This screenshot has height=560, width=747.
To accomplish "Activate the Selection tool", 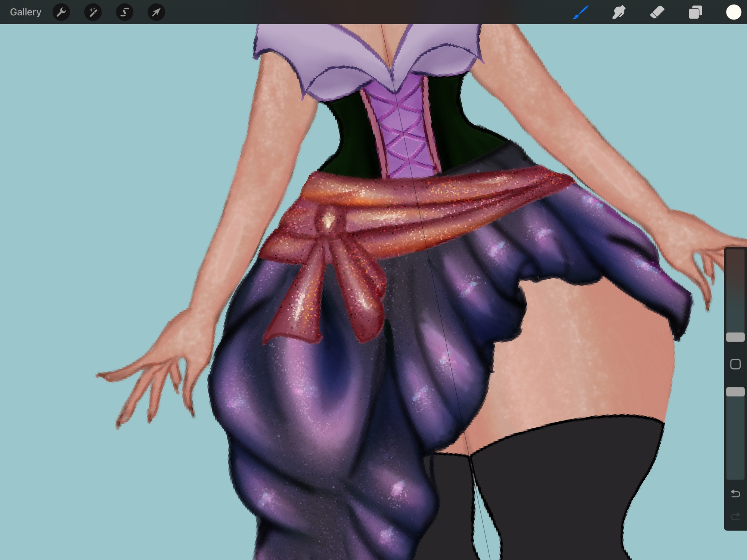I will pos(125,12).
